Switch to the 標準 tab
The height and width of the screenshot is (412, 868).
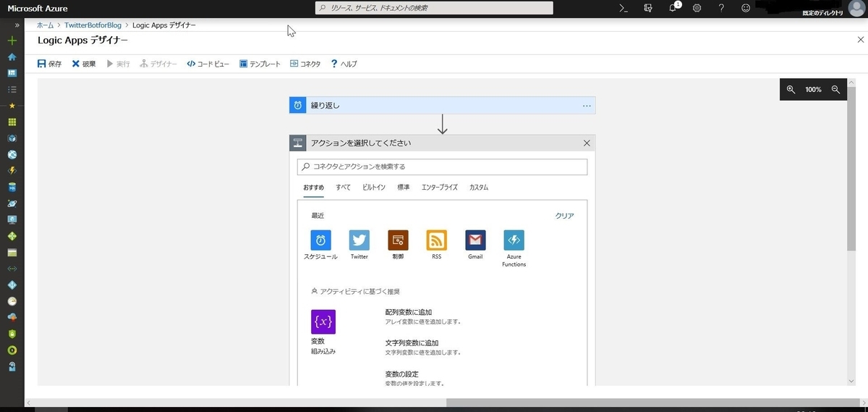click(404, 188)
